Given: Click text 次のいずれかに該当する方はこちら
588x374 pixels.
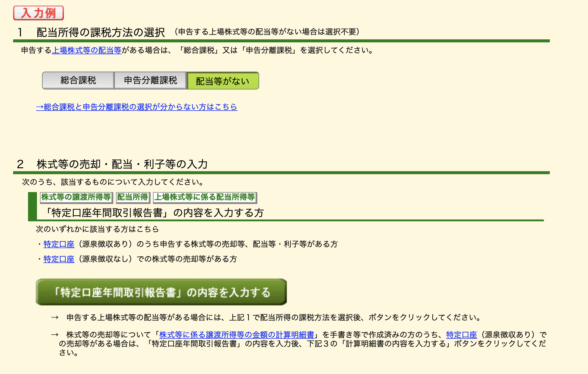Looking at the screenshot, I should click(97, 229).
